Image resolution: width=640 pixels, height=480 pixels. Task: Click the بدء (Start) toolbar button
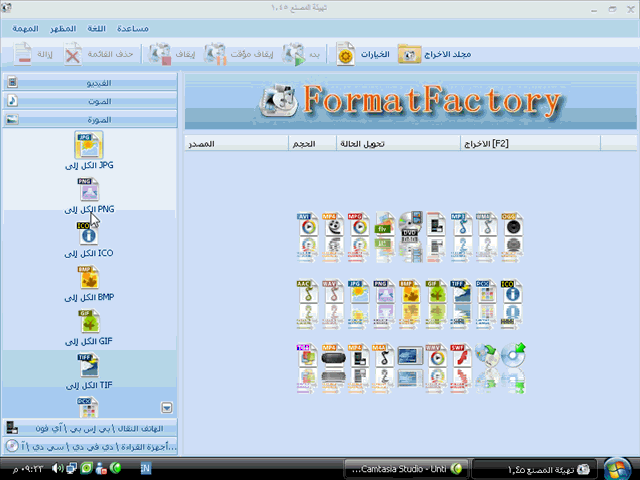301,54
